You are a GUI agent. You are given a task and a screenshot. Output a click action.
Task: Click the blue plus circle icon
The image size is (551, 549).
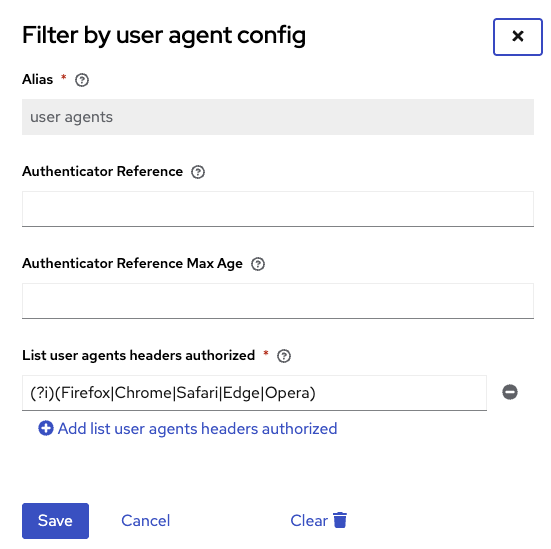pos(46,428)
